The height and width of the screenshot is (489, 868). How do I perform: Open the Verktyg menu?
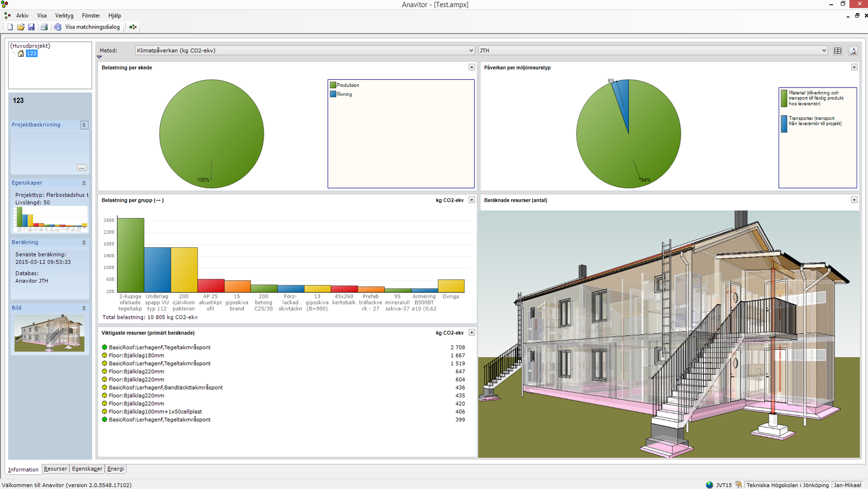point(64,15)
